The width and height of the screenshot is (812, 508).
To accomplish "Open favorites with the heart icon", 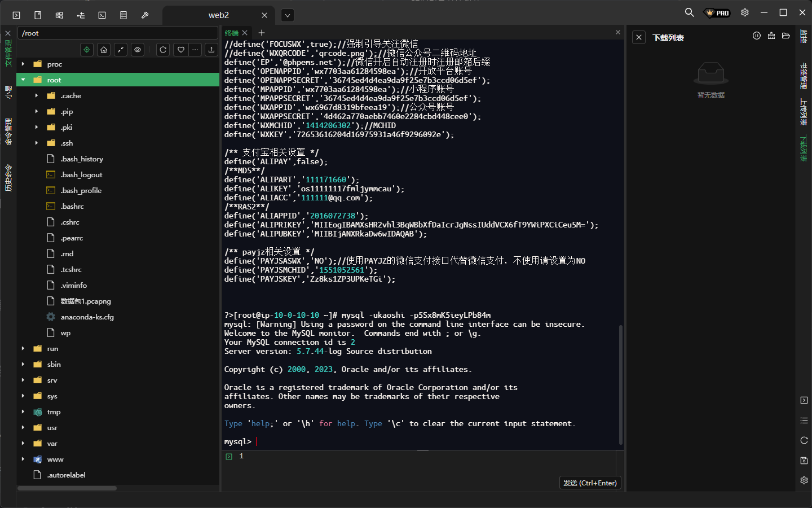I will pyautogui.click(x=180, y=50).
